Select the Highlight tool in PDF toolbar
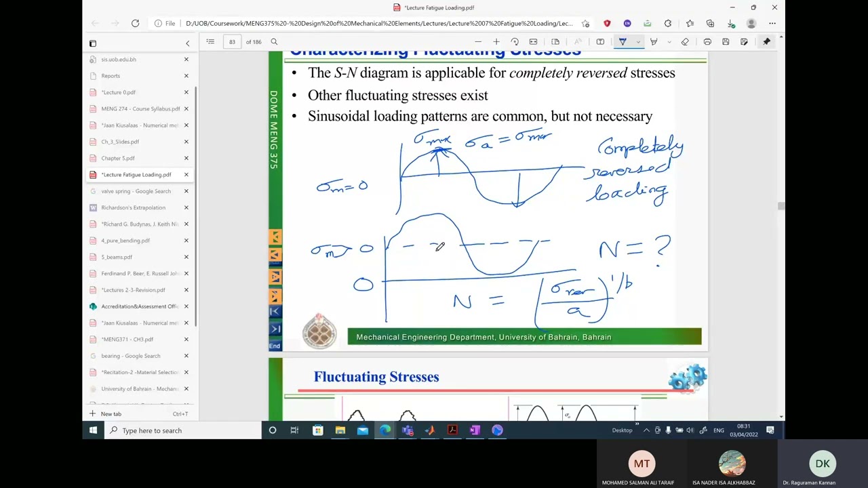Screen dimensions: 868x488 pos(654,42)
